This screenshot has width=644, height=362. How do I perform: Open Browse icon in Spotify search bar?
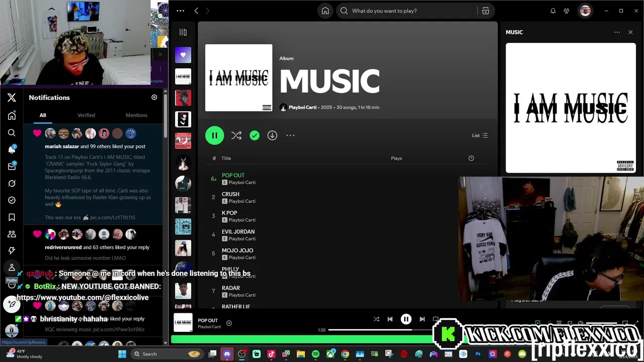click(486, 11)
